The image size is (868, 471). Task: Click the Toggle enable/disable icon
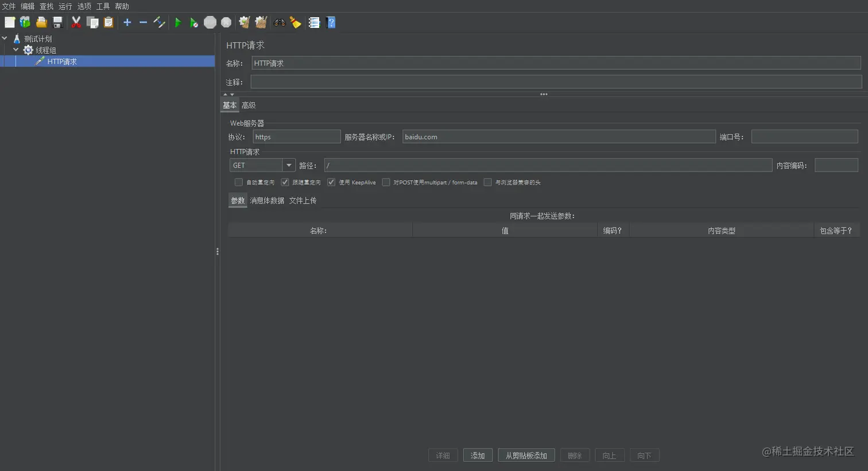point(159,22)
